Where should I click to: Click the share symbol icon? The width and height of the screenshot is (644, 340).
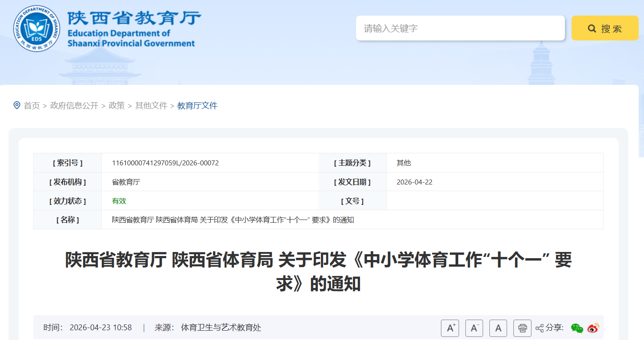(540, 328)
